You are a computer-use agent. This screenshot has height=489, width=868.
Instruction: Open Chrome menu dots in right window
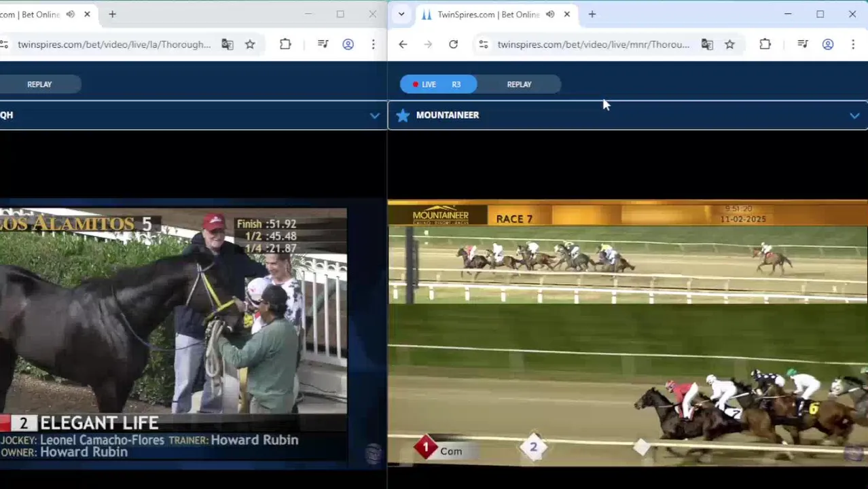[x=853, y=44]
